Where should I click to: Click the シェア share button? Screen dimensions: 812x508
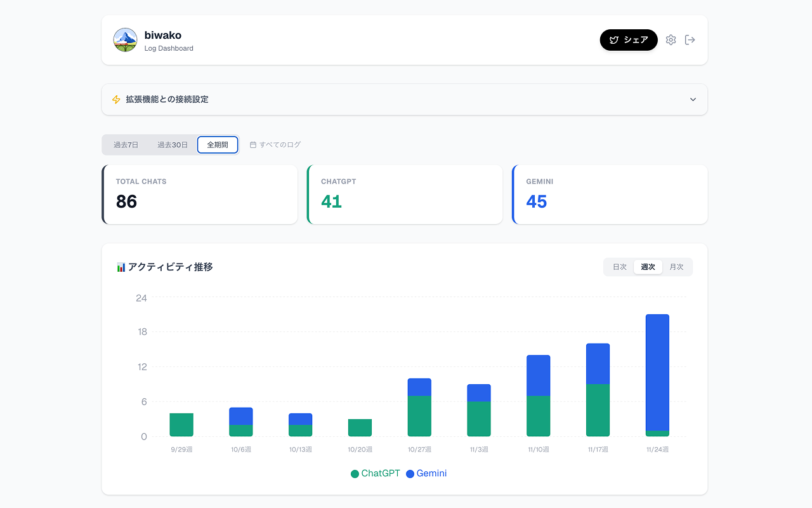tap(629, 40)
